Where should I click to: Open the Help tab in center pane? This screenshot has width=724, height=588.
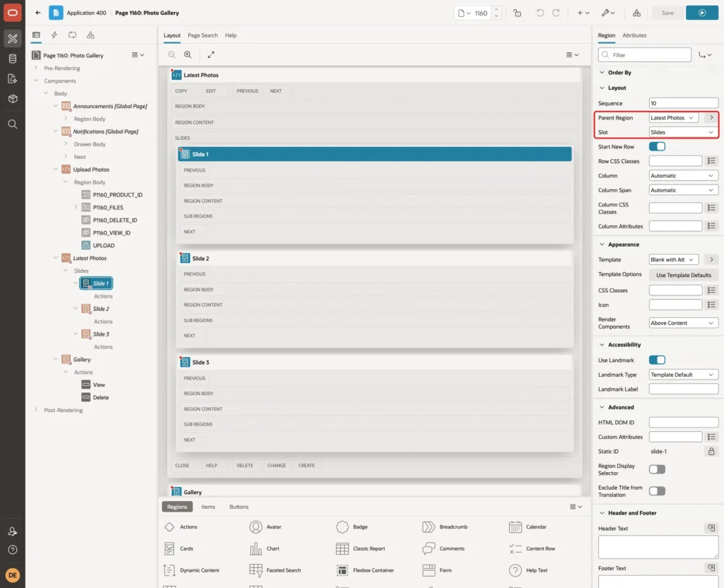point(230,35)
